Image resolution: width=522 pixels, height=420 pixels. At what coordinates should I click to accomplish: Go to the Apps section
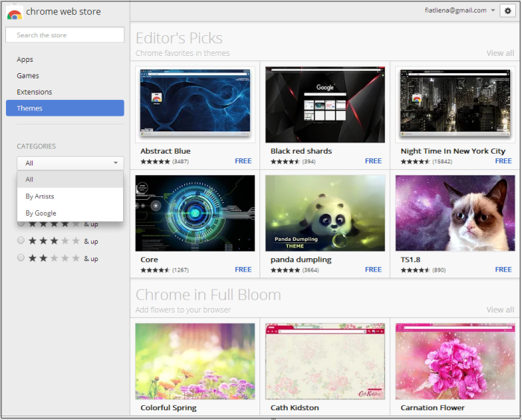(25, 60)
